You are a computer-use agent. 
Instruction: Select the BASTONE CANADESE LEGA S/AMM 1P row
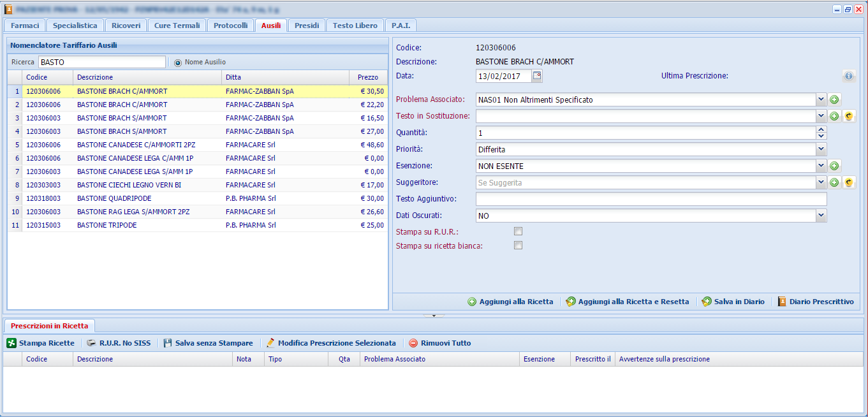point(198,172)
